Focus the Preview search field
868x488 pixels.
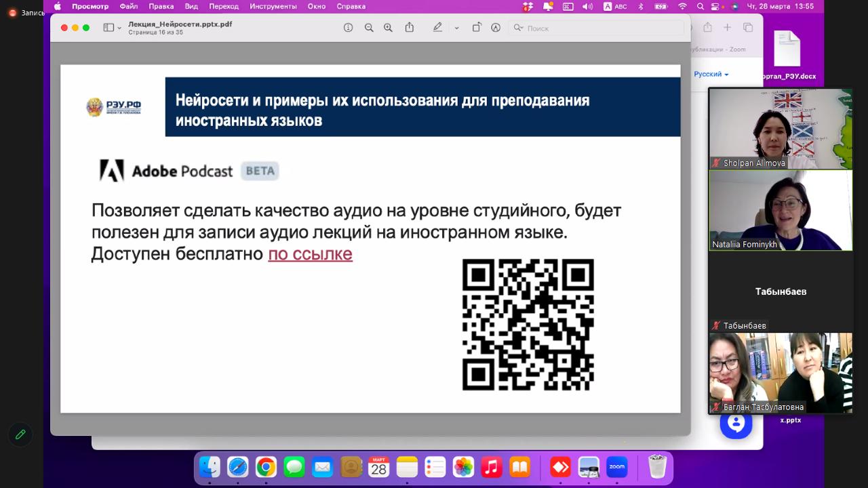[597, 28]
